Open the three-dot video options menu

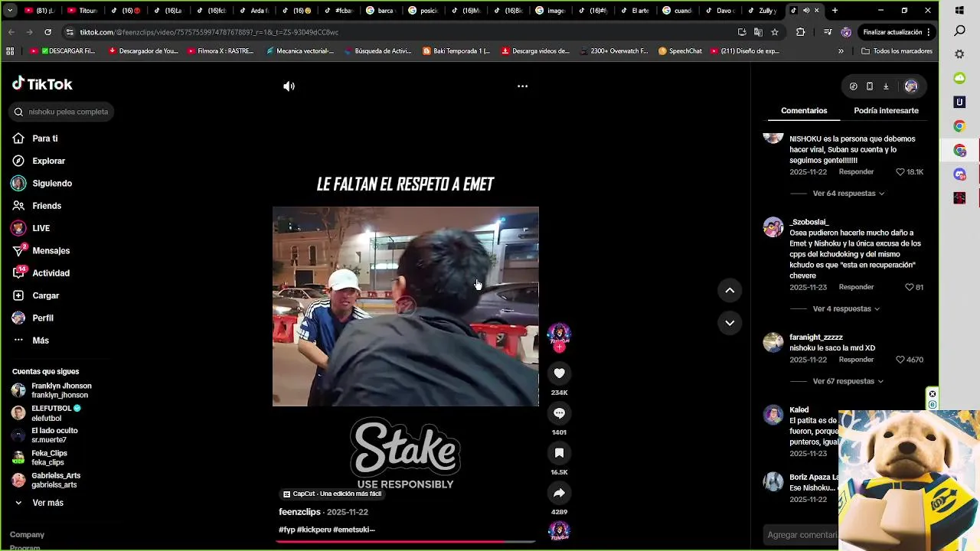point(522,86)
